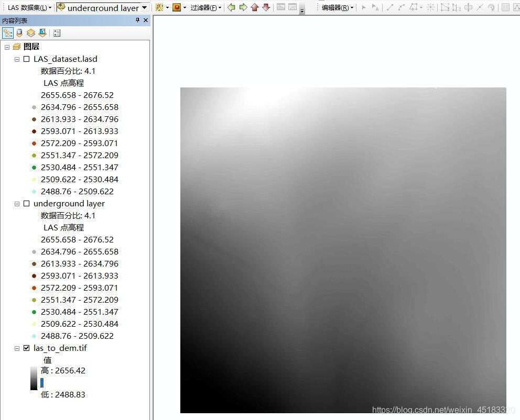Image resolution: width=520 pixels, height=420 pixels.
Task: Pin the 内容列表 panel
Action: click(x=138, y=20)
